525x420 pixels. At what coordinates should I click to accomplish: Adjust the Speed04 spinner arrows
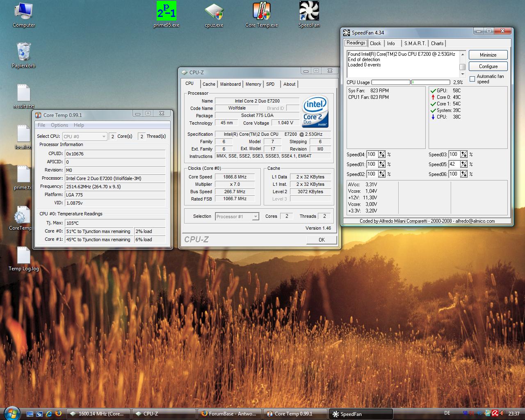(x=382, y=155)
